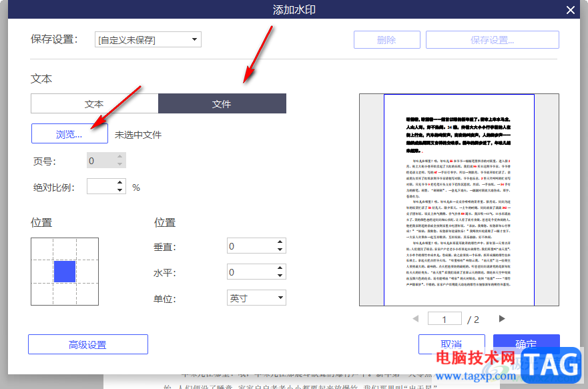Select the bottom-center position grid cell

pyautogui.click(x=65, y=294)
